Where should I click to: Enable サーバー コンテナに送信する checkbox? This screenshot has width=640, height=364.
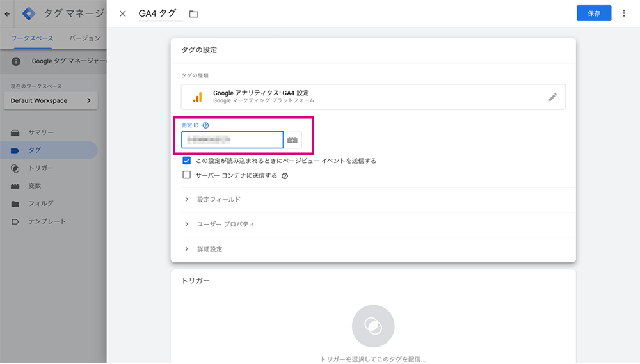(186, 175)
